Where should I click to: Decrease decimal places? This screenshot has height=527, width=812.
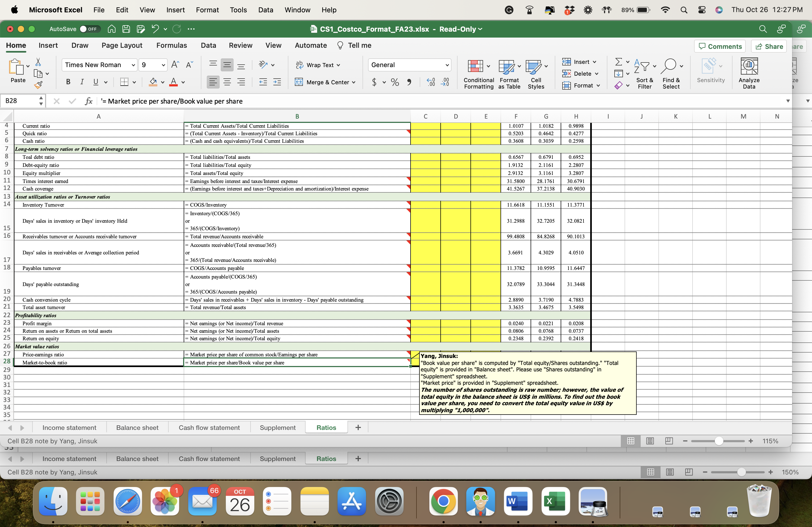(x=445, y=82)
